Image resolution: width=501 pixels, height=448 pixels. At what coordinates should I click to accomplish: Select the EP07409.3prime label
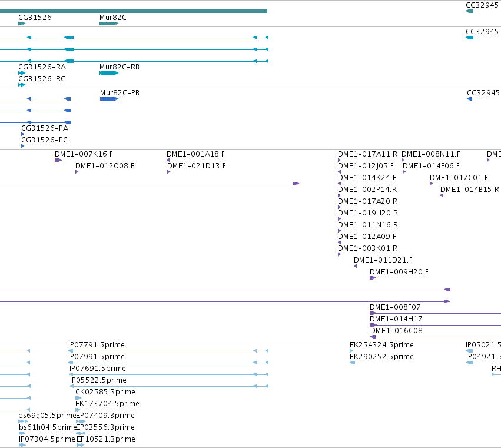106,416
